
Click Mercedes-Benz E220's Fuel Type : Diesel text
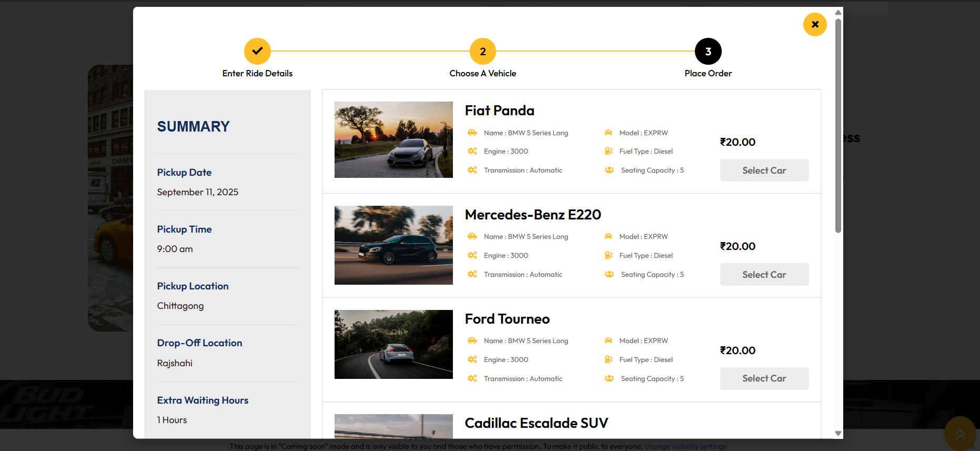pos(646,255)
